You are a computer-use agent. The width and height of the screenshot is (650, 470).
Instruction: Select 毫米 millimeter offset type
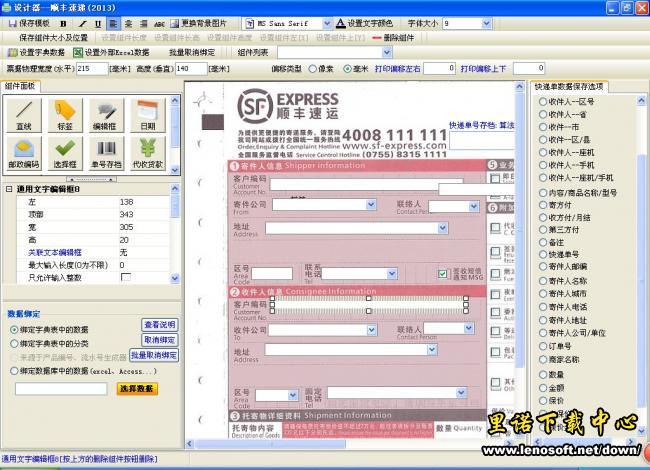point(347,69)
